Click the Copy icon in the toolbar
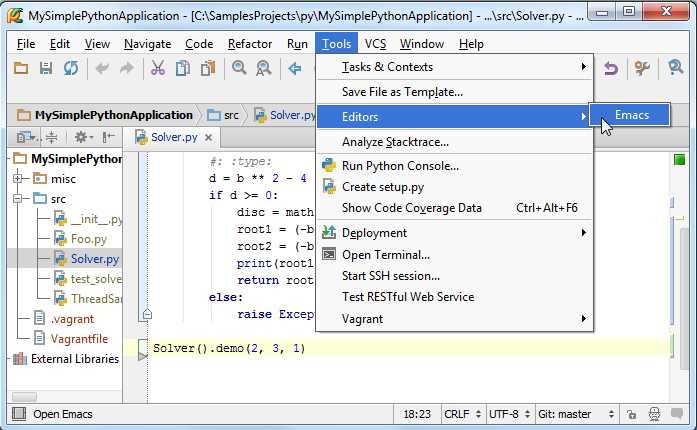Screen dimensions: 697x430 (183, 68)
